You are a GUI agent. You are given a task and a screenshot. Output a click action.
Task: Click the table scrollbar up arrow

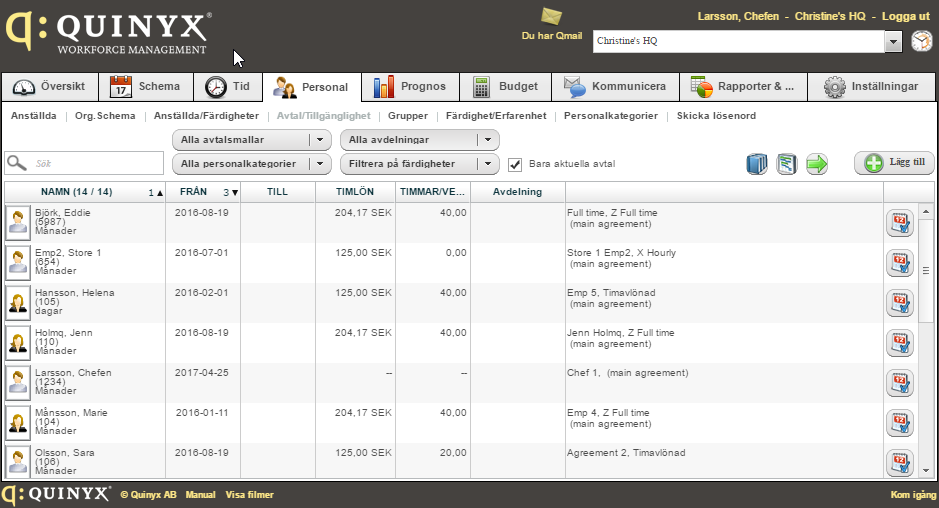click(x=926, y=211)
